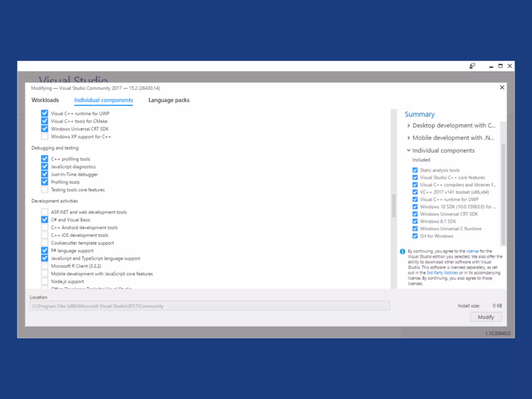The width and height of the screenshot is (532, 399).
Task: Click the feedback icon in title bar
Action: point(472,66)
